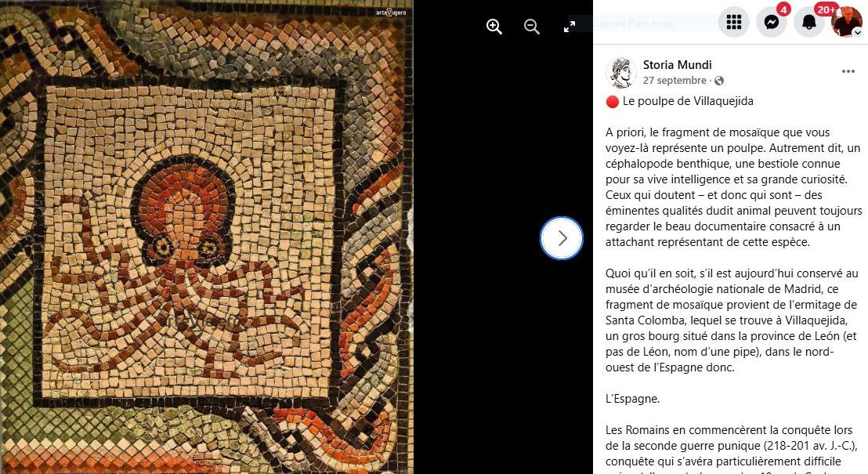The height and width of the screenshot is (474, 868).
Task: Open the Storia Mundi page name
Action: [x=677, y=65]
